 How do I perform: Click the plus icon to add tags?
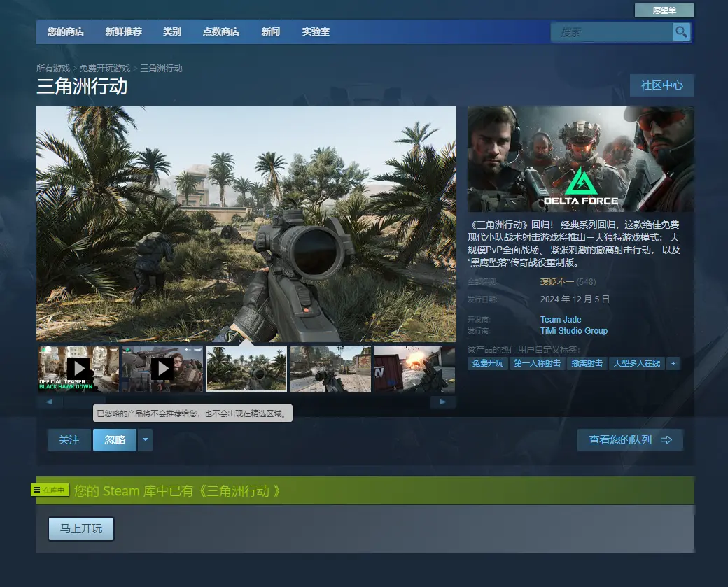pyautogui.click(x=673, y=363)
